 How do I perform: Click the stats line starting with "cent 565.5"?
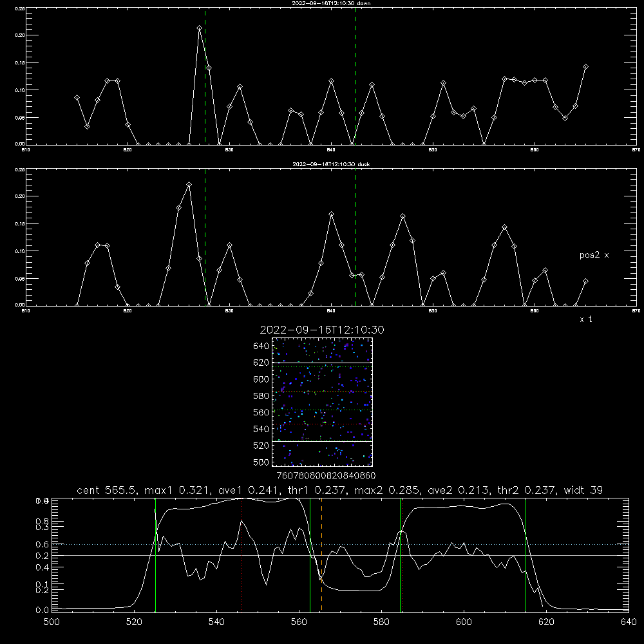pos(339,490)
